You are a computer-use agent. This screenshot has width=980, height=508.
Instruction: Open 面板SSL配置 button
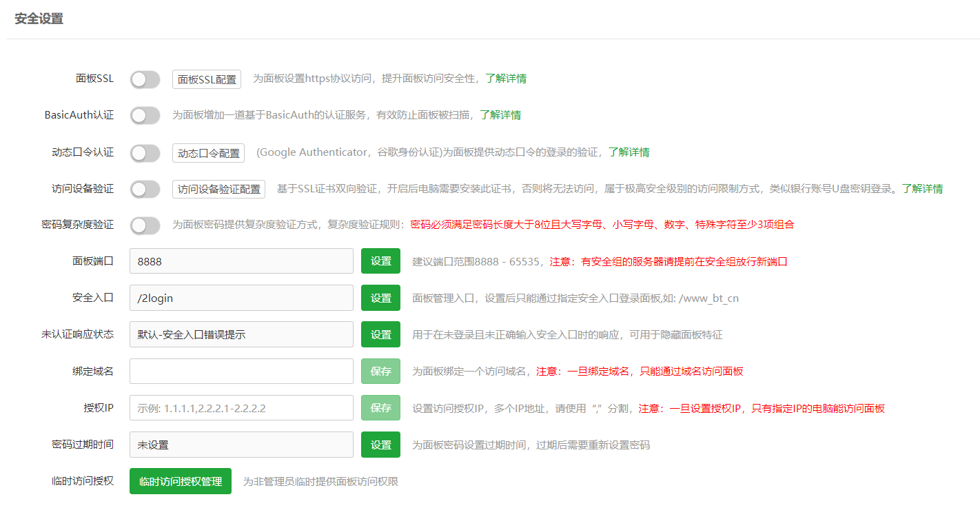click(x=206, y=79)
